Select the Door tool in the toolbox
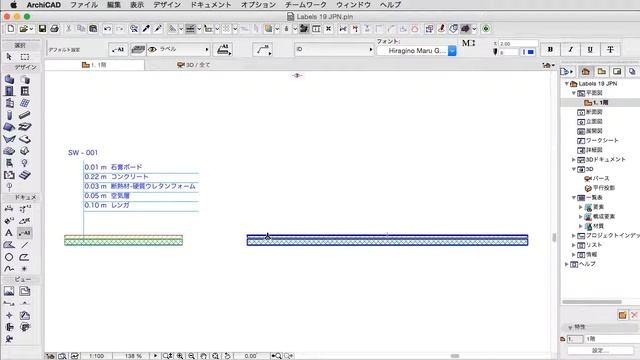This screenshot has width=640, height=360. [x=9, y=91]
